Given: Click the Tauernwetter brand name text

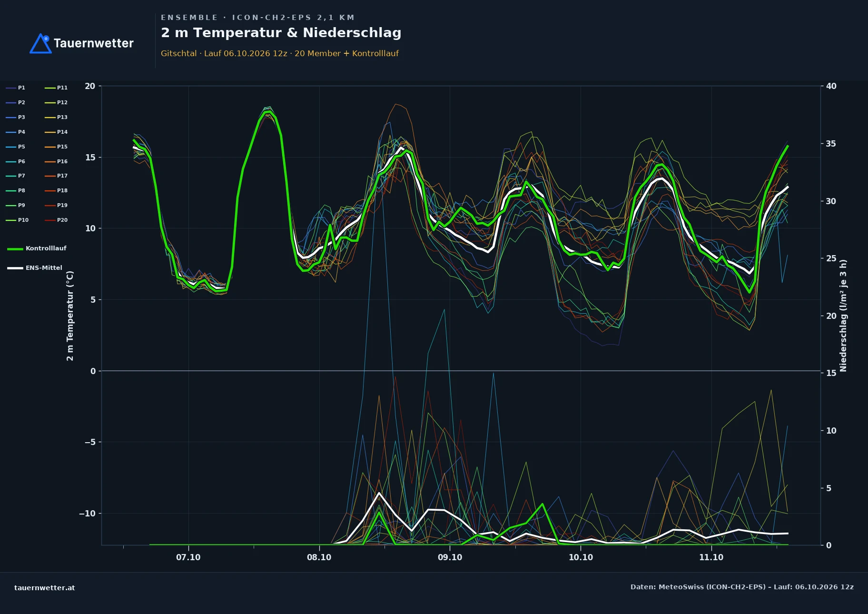Looking at the screenshot, I should click(94, 43).
